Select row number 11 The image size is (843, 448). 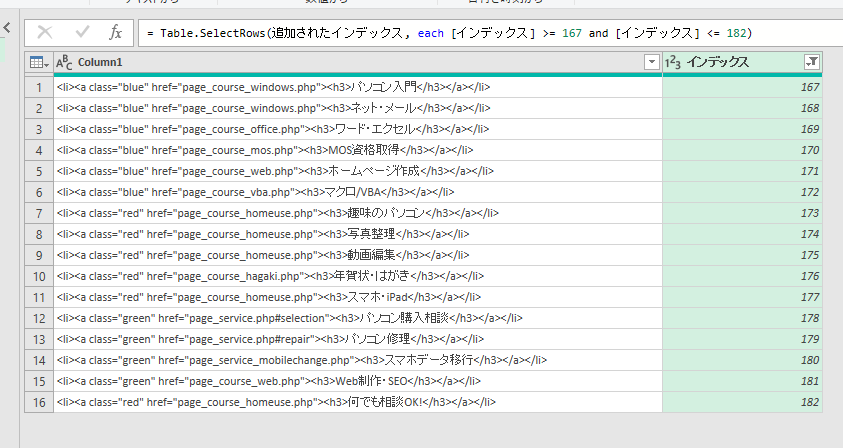click(x=39, y=297)
